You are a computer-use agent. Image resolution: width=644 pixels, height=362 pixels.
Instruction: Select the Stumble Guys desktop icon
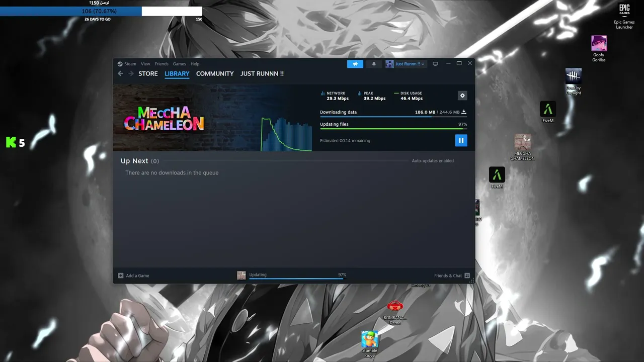pos(370,344)
